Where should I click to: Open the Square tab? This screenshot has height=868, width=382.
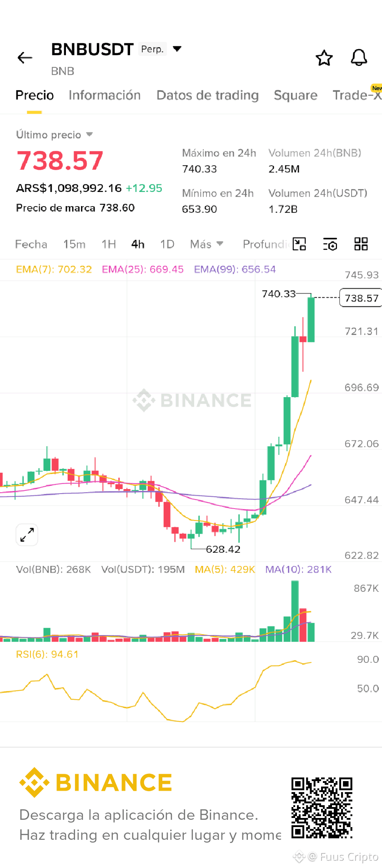click(296, 95)
